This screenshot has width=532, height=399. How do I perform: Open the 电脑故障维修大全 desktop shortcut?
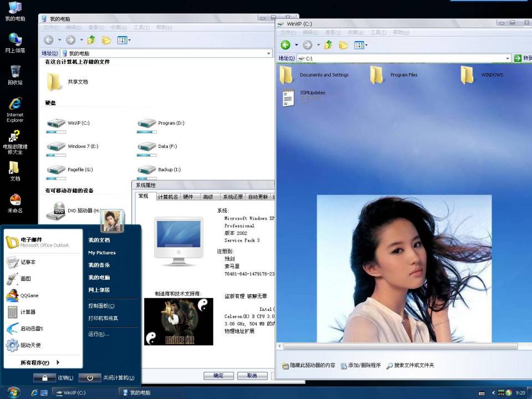[15, 142]
